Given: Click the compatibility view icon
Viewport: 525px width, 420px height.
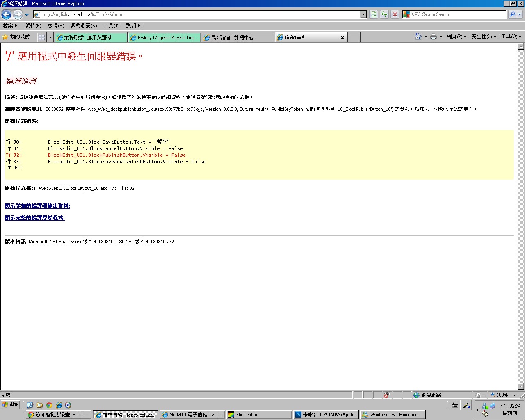Looking at the screenshot, I should click(x=374, y=14).
